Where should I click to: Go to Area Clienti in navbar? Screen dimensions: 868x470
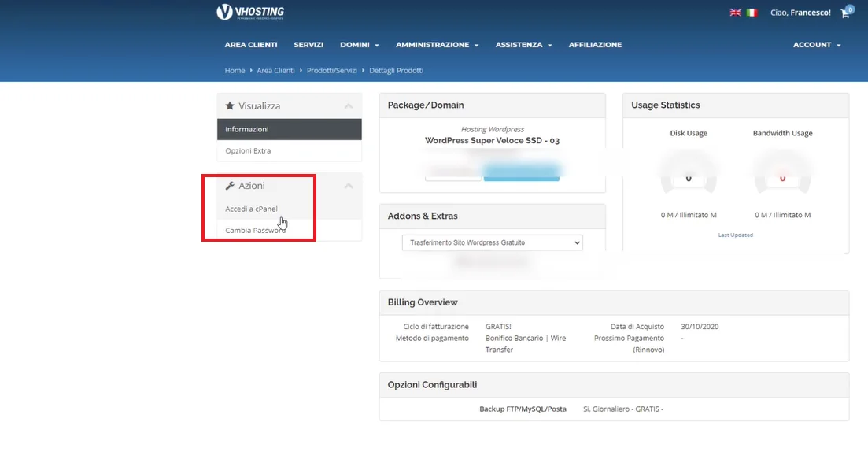coord(251,45)
